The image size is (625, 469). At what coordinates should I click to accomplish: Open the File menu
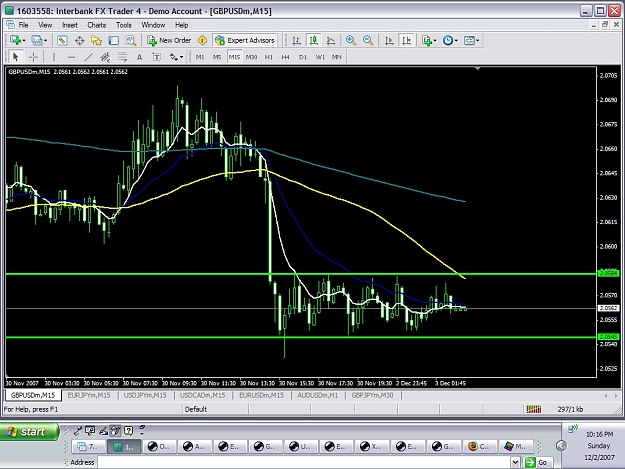(x=24, y=25)
